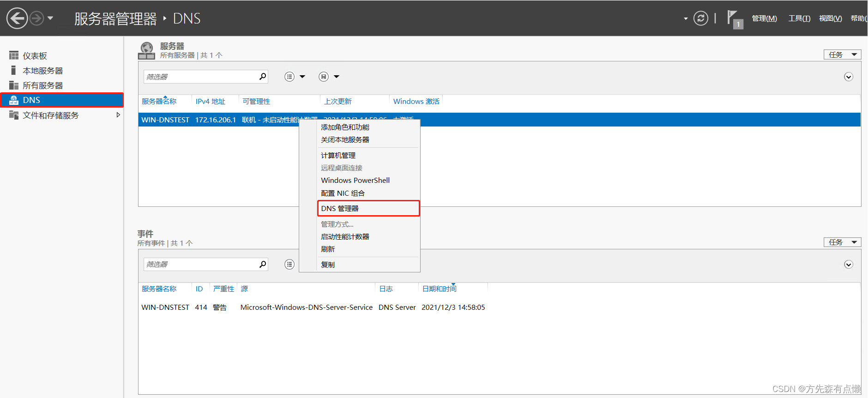Sort by 可管理性 column
The width and height of the screenshot is (868, 398).
coord(256,101)
